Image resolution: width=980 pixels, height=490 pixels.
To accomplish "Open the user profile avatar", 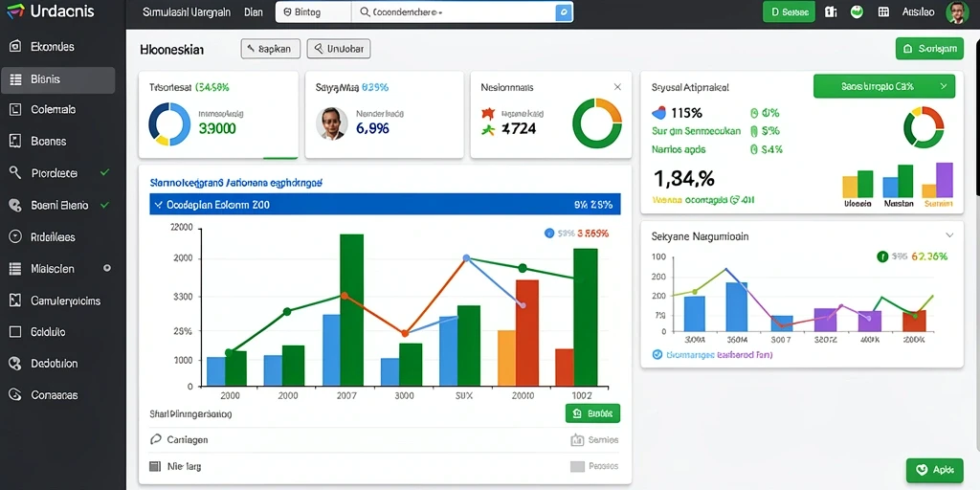I will 956,11.
